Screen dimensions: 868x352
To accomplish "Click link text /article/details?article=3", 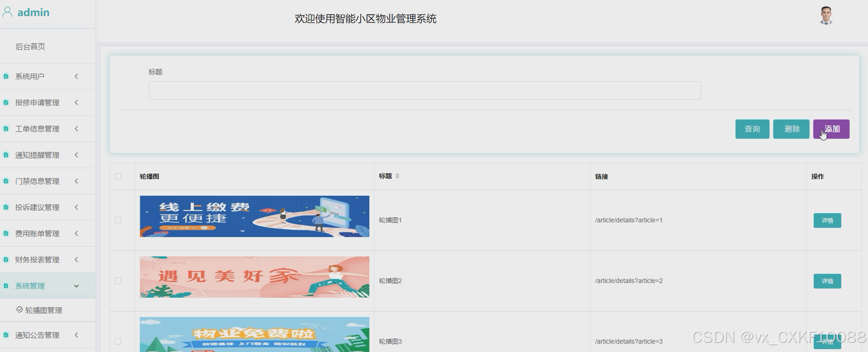I will [x=629, y=341].
